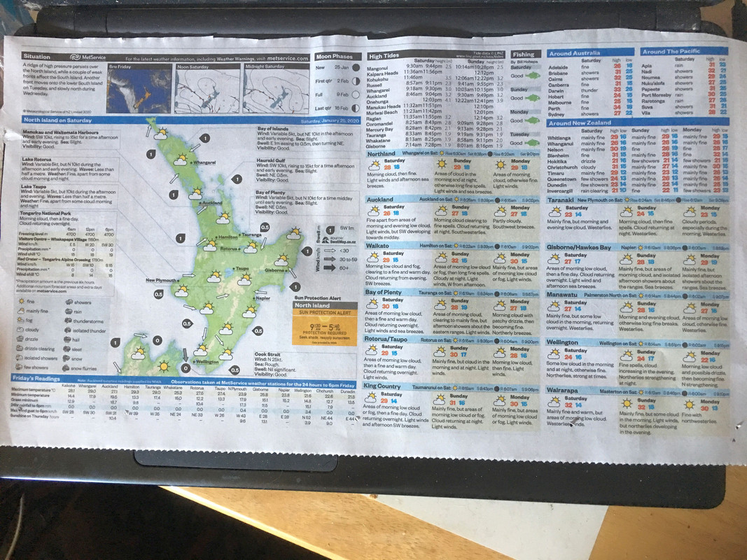Screen dimensions: 747x560
Task: Click the green fish icon under Fishing Tuesday
Action: coord(532,142)
